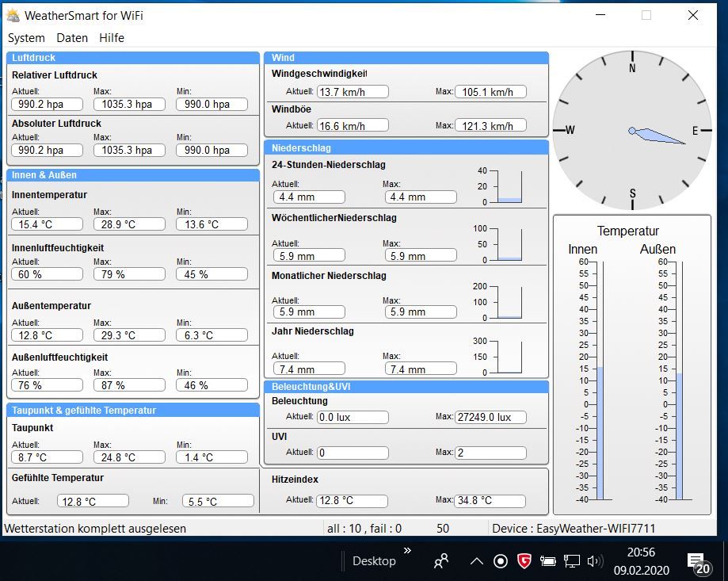Click the wind direction compass dial

click(631, 132)
